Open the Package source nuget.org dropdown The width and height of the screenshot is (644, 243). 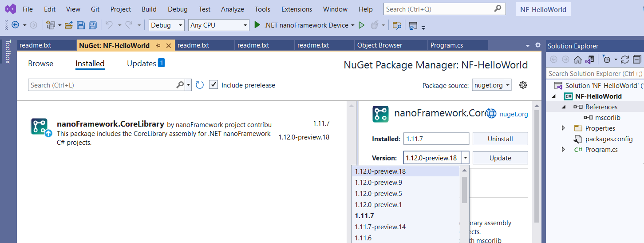(x=492, y=85)
